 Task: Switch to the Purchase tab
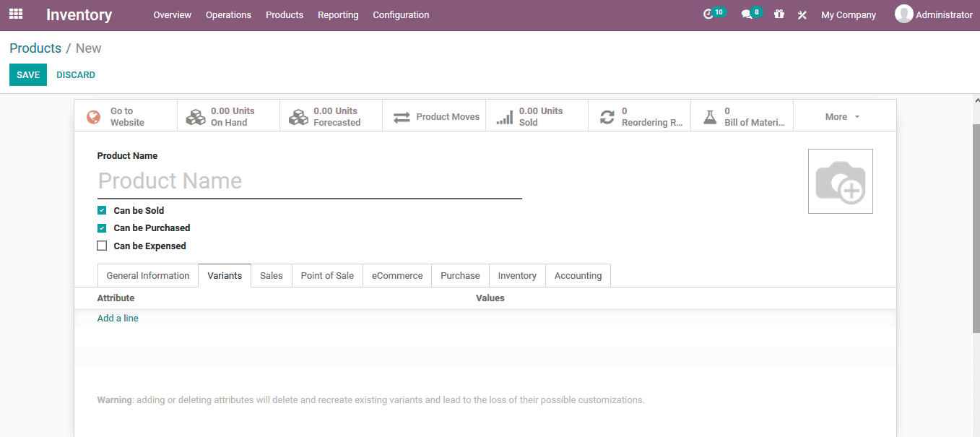coord(460,275)
